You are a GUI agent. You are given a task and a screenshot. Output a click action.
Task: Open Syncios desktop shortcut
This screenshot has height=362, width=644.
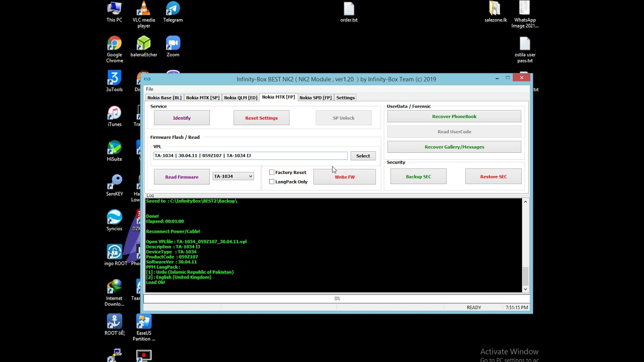(114, 220)
